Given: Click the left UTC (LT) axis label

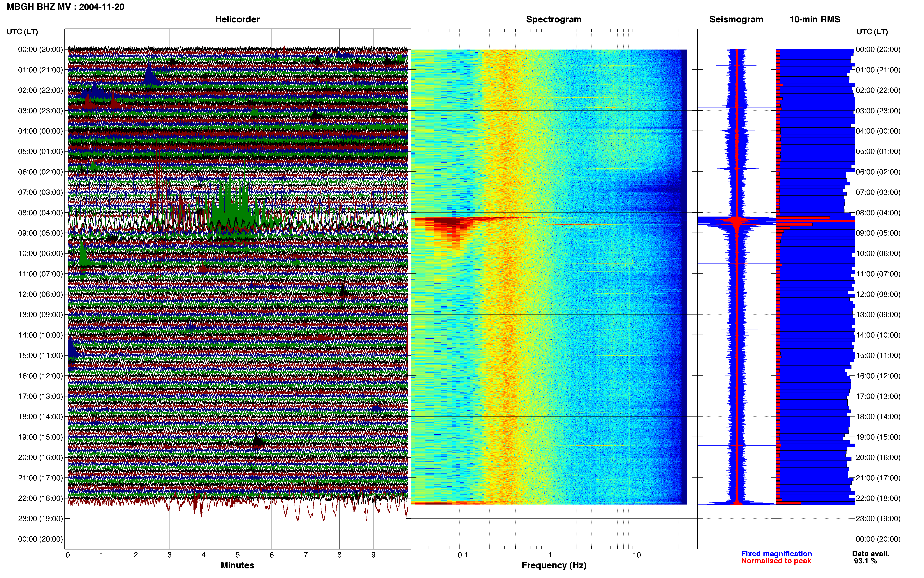Looking at the screenshot, I should point(22,32).
